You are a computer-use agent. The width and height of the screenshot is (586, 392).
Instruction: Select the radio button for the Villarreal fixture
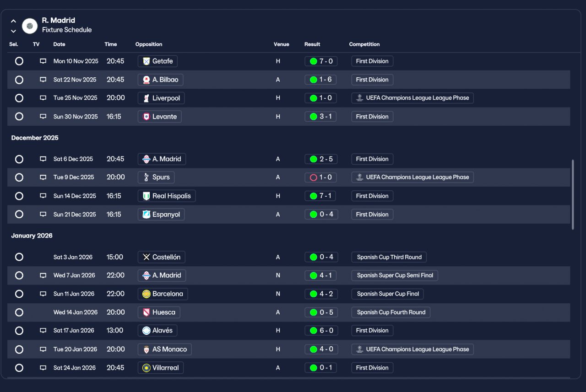pyautogui.click(x=19, y=368)
